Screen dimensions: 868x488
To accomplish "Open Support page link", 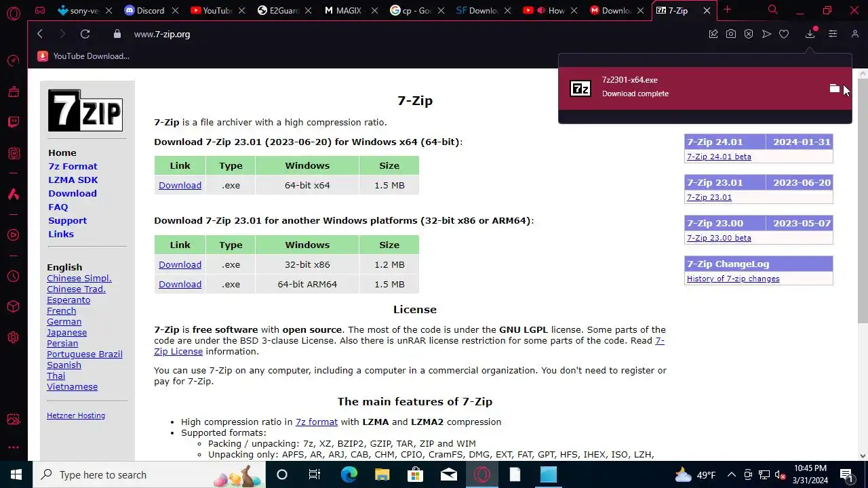I will coord(67,220).
